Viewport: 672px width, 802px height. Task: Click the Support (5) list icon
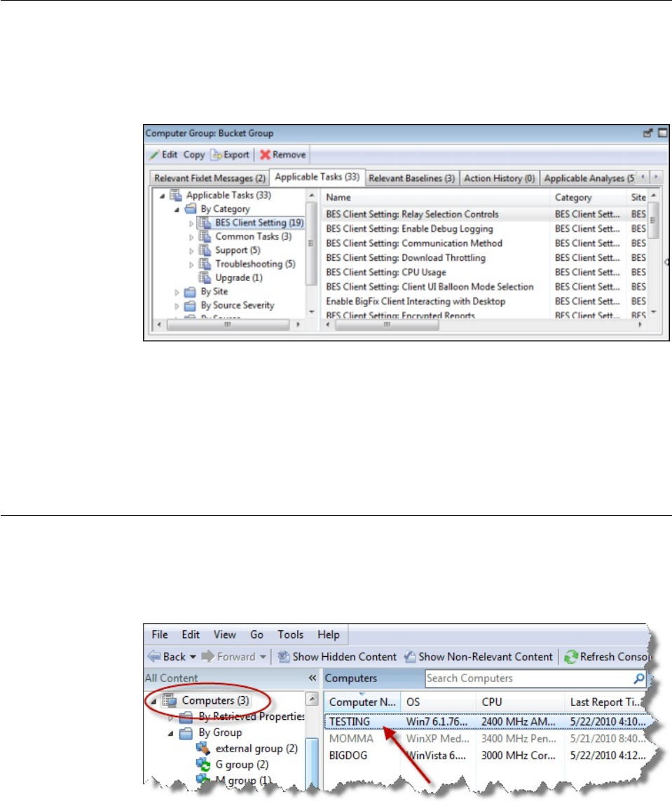click(x=205, y=250)
